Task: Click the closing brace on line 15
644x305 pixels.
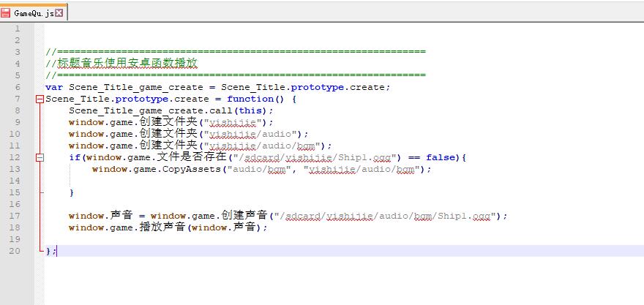Action: pyautogui.click(x=72, y=192)
